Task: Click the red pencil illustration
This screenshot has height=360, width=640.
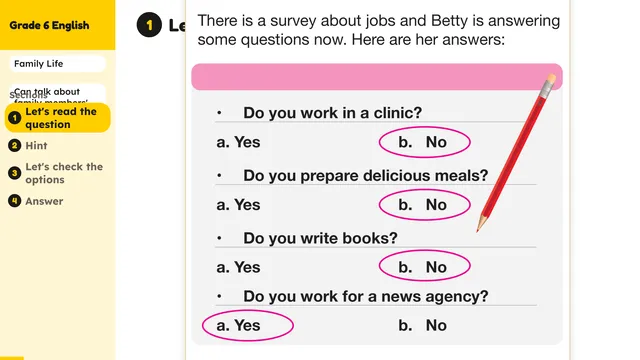Action: coord(517,153)
